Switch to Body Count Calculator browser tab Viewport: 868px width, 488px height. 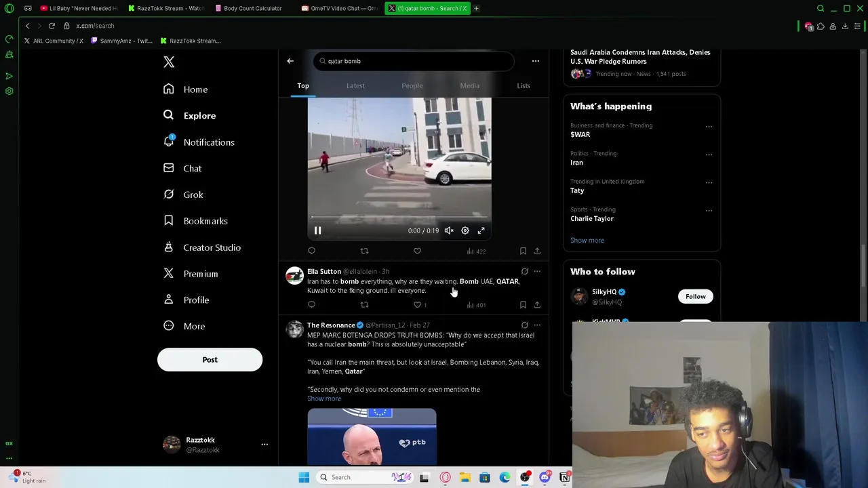coord(252,8)
